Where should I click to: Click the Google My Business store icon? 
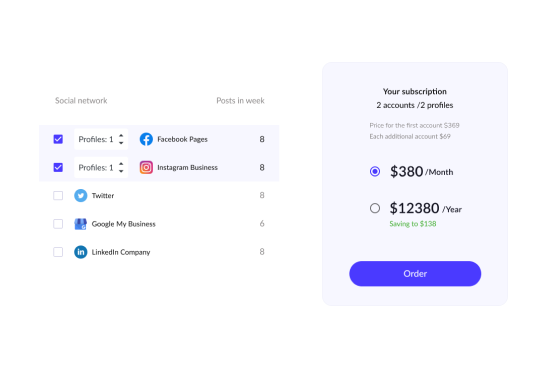coord(81,224)
